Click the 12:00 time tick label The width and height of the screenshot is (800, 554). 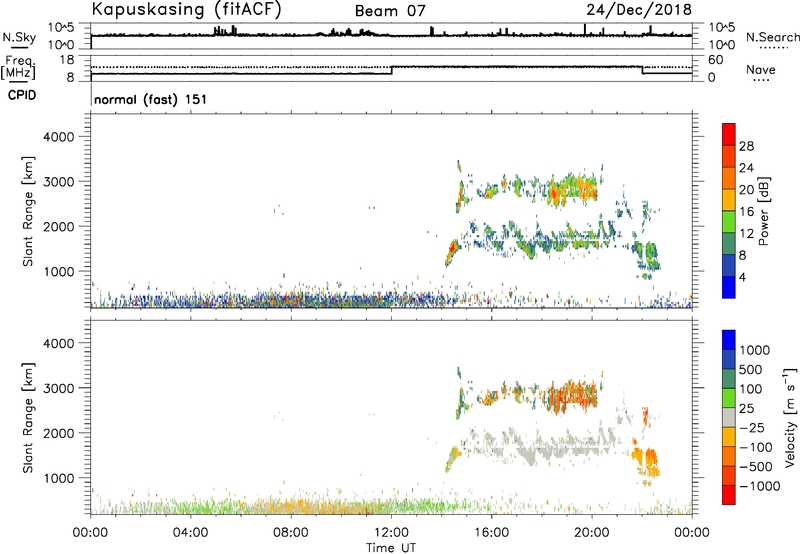click(x=391, y=533)
